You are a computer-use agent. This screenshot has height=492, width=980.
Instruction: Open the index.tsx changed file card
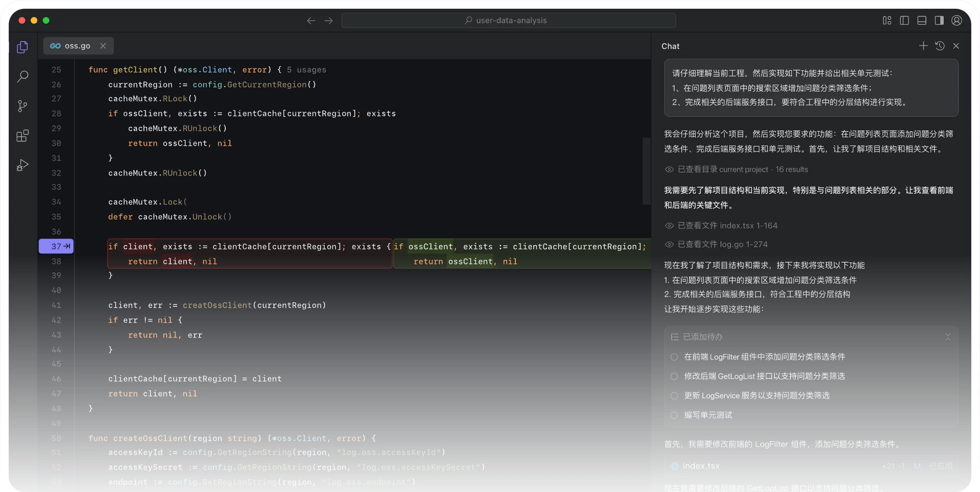(x=811, y=466)
